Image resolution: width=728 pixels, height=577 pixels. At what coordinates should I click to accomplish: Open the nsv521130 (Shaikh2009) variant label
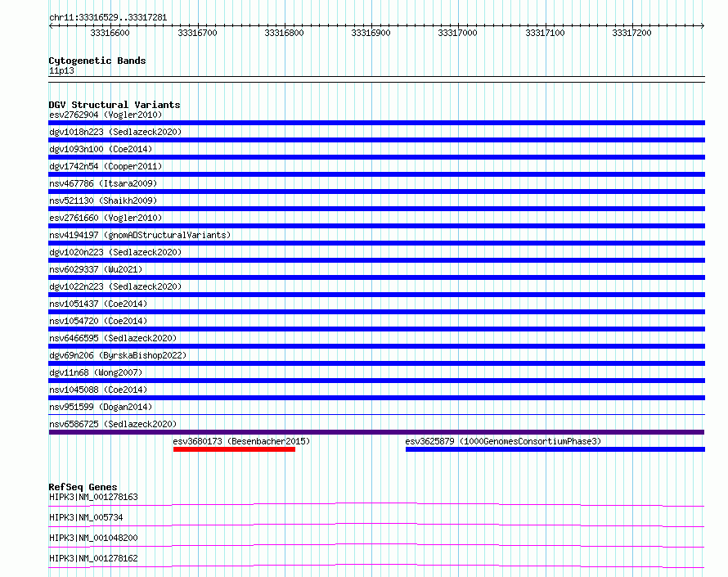(103, 201)
